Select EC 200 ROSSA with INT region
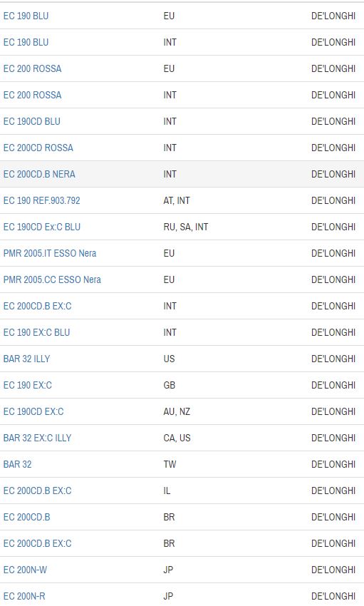 (x=33, y=95)
